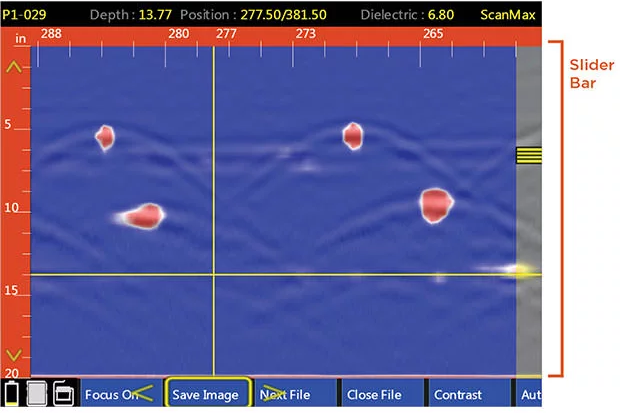Screen dimensions: 620x413
Task: Click the yellow striped slider bar handle
Action: [x=528, y=155]
